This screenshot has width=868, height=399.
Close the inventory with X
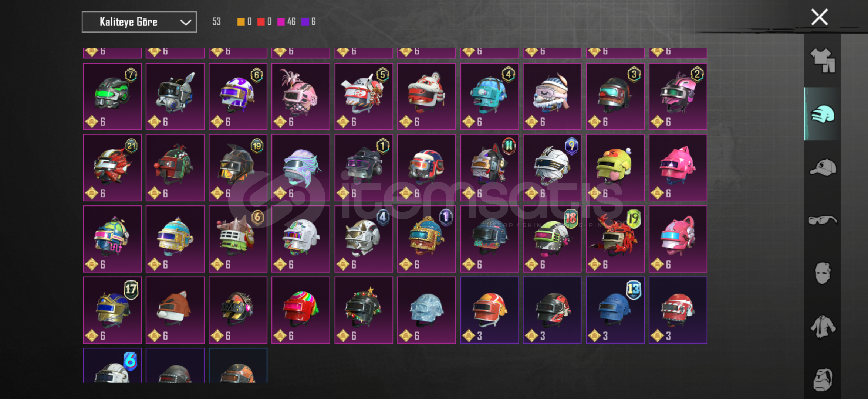pyautogui.click(x=819, y=17)
